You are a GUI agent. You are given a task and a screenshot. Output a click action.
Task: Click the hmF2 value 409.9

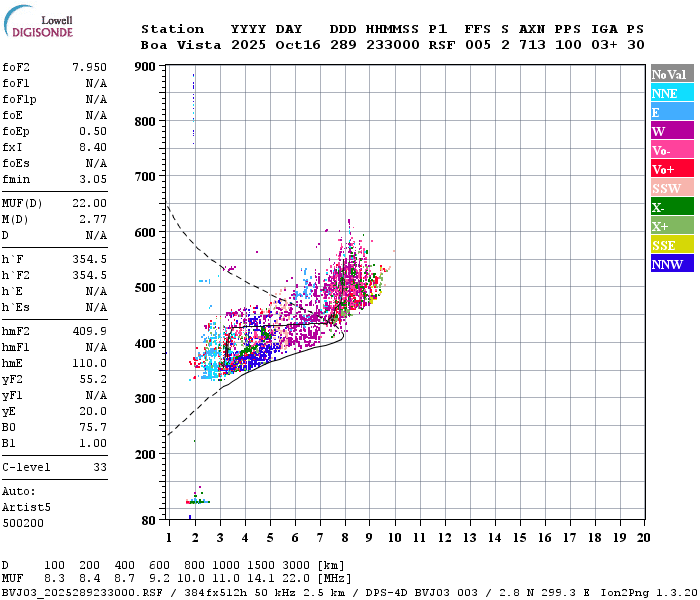pyautogui.click(x=89, y=331)
